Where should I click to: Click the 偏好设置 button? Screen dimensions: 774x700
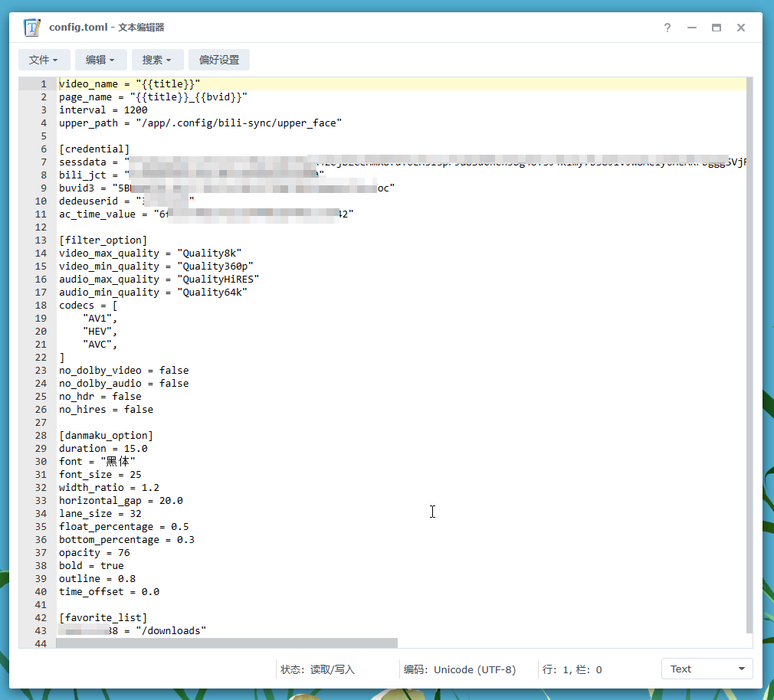pos(219,60)
